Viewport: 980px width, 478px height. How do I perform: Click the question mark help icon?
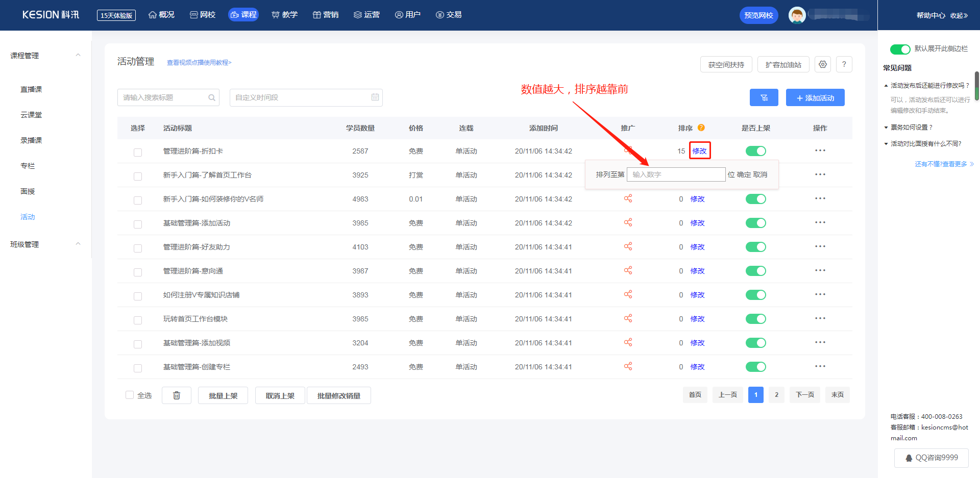click(x=844, y=64)
